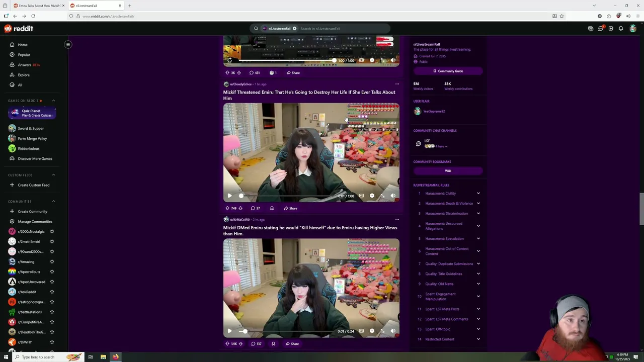The width and height of the screenshot is (644, 362).
Task: Open settings gear on the 1:00 Mizkif Threatened video
Action: point(372,196)
